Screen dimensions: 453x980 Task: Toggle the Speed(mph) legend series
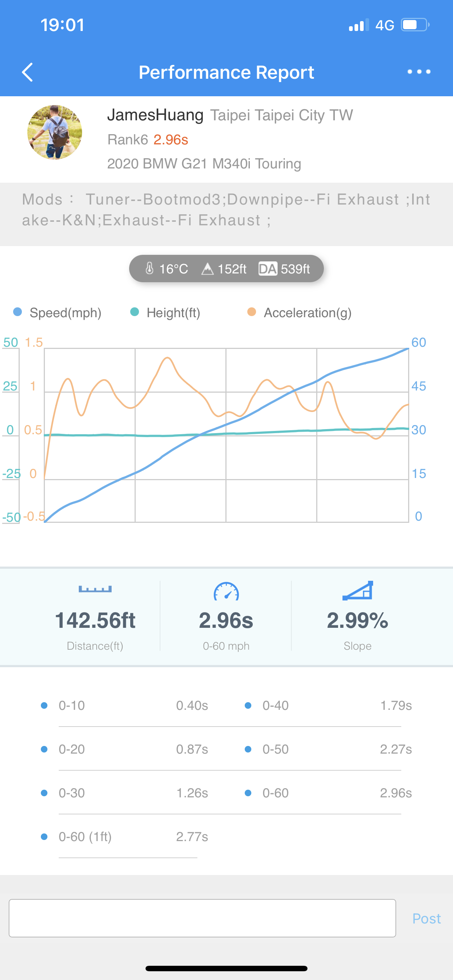(58, 313)
